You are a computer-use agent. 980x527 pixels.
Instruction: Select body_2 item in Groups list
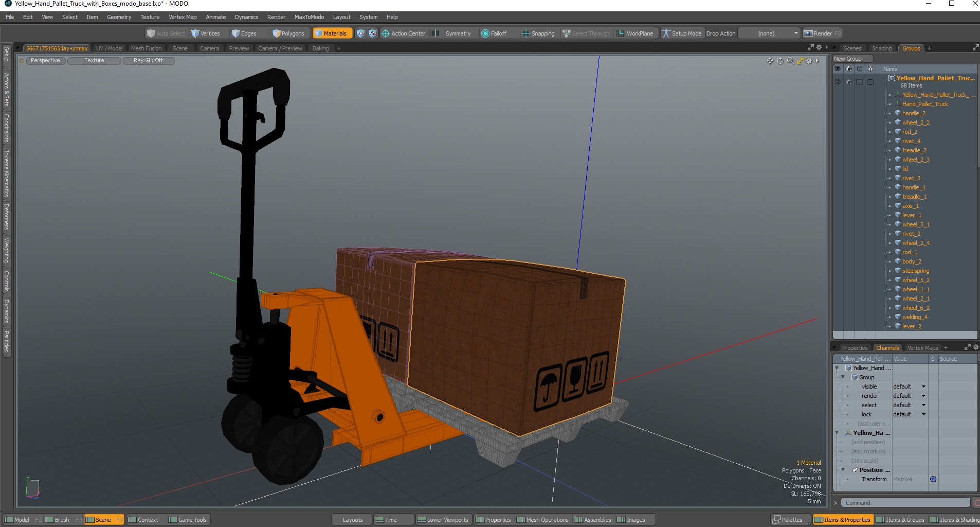pos(912,261)
